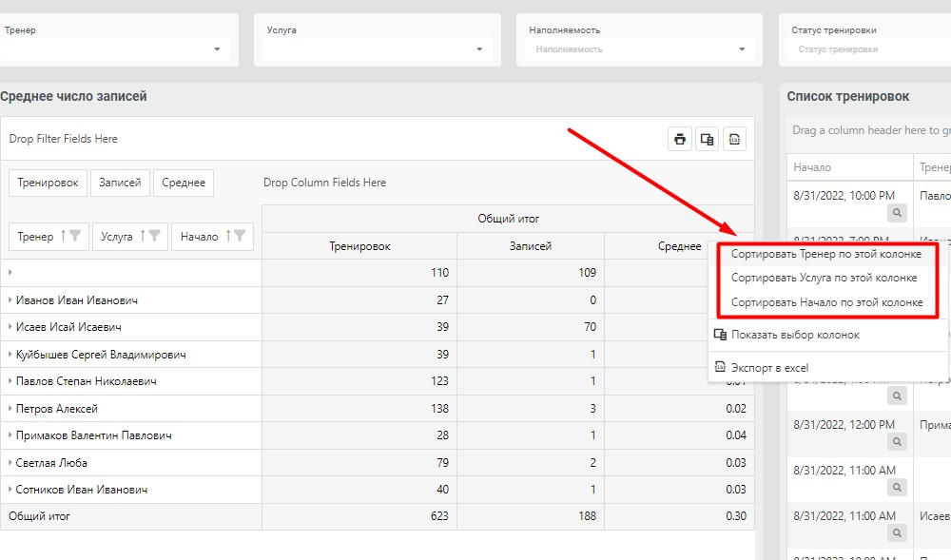Choose Сортировать Тренер по этой колонке
The width and height of the screenshot is (951, 560).
tap(826, 254)
